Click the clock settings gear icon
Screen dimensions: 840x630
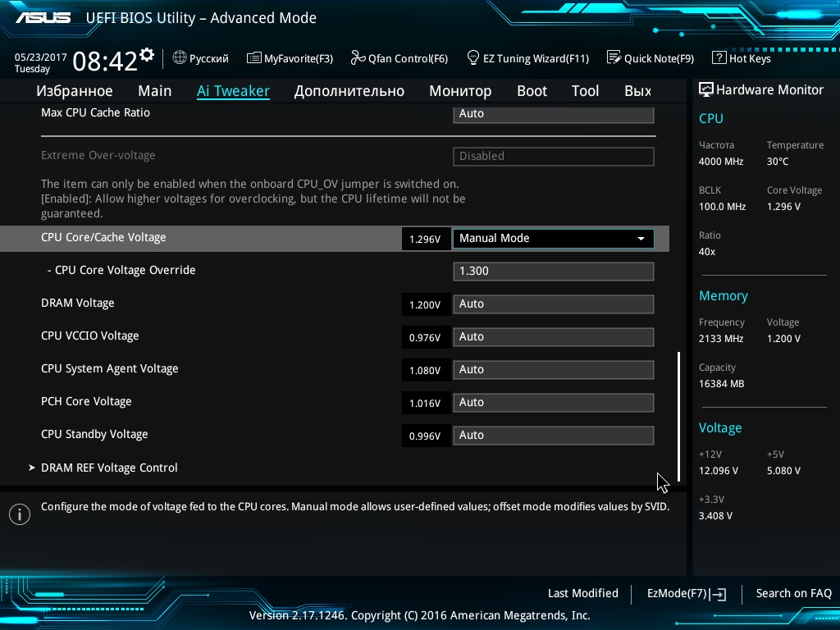click(x=146, y=55)
